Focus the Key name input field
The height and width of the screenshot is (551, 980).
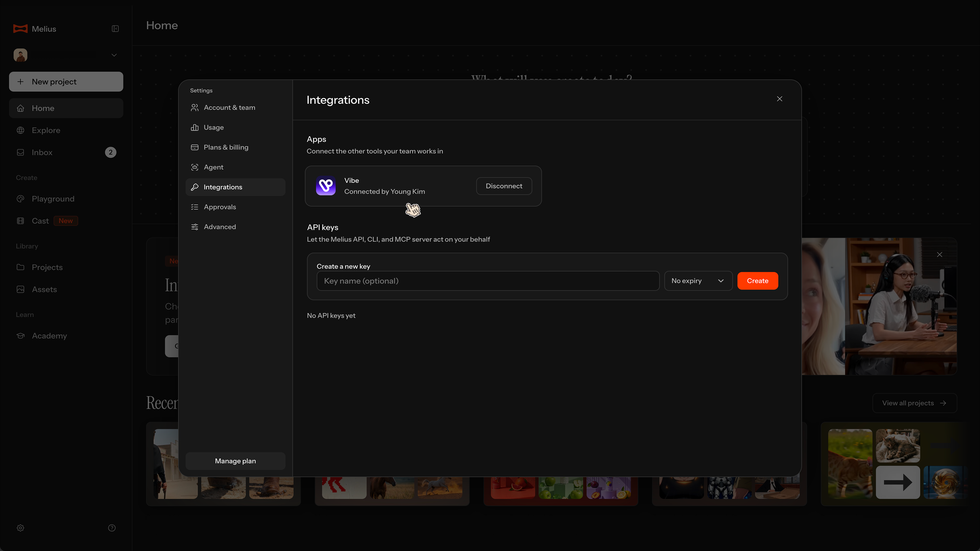tap(488, 281)
